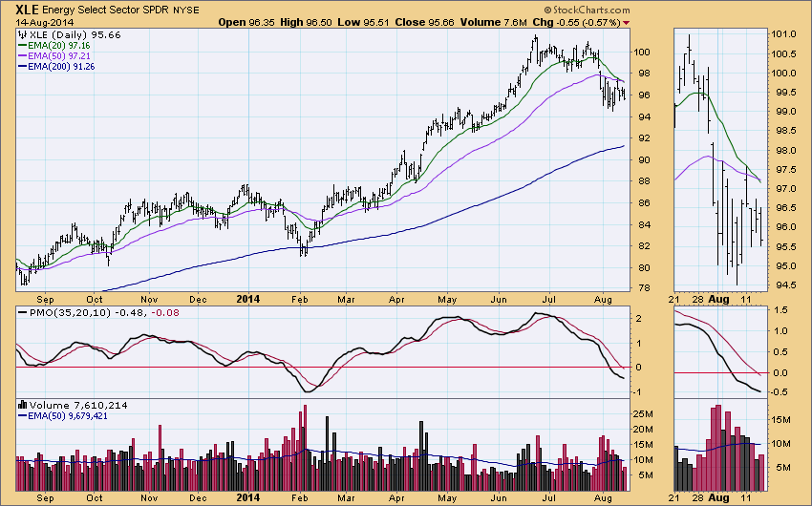Click the 97.0 label on the zoomed chart axis

point(784,189)
